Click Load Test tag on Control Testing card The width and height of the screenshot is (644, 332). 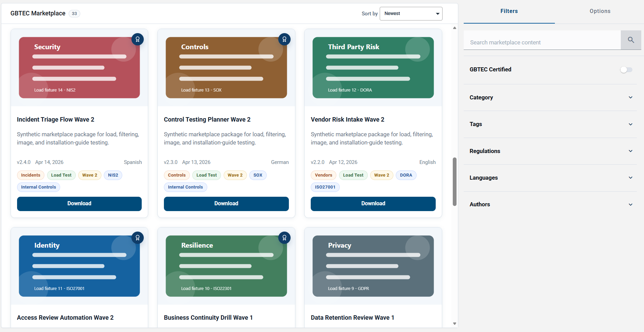(x=207, y=175)
